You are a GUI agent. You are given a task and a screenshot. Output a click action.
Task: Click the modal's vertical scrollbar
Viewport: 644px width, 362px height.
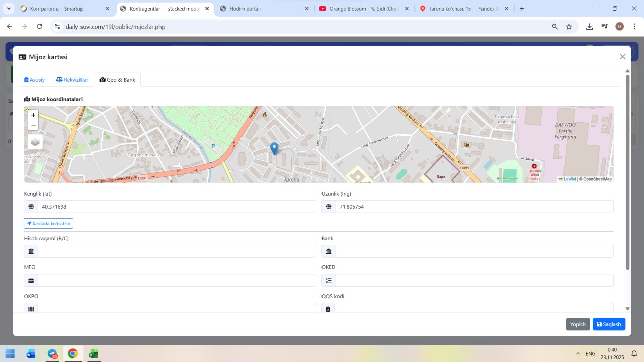click(x=627, y=171)
